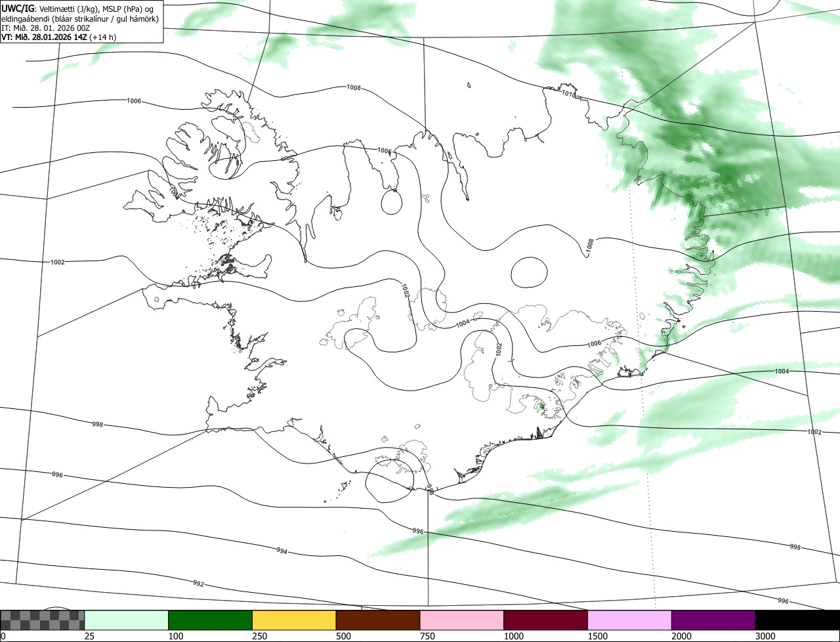Click the legend value 2000
The image size is (840, 642).
pyautogui.click(x=682, y=636)
